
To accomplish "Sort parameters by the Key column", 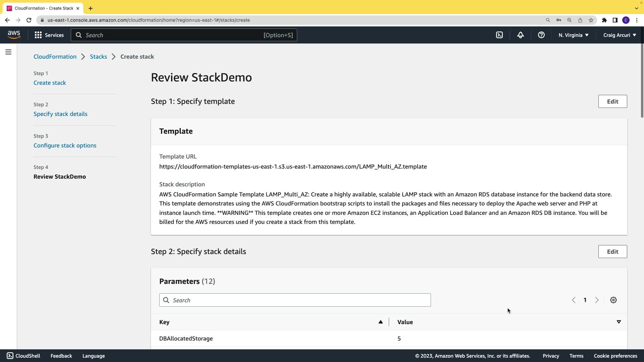I will pos(380,322).
